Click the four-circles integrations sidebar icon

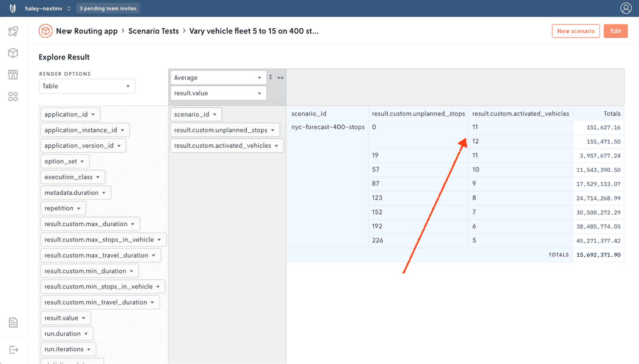[x=13, y=97]
